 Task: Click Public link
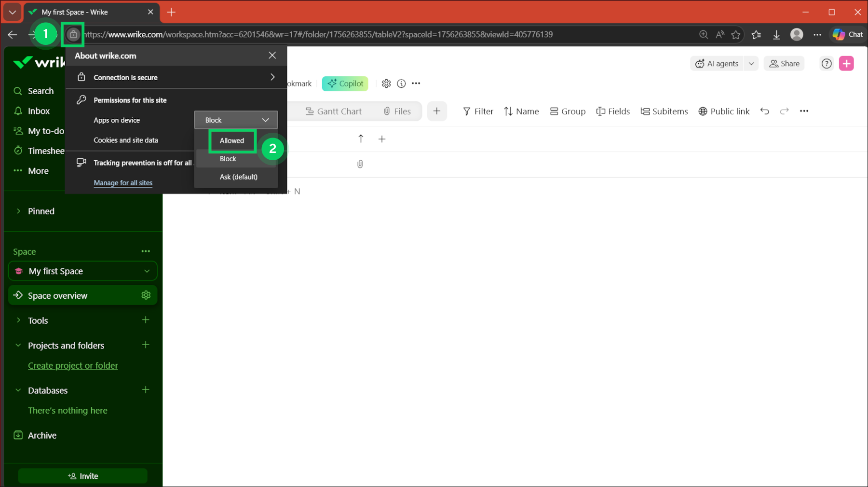click(x=724, y=111)
